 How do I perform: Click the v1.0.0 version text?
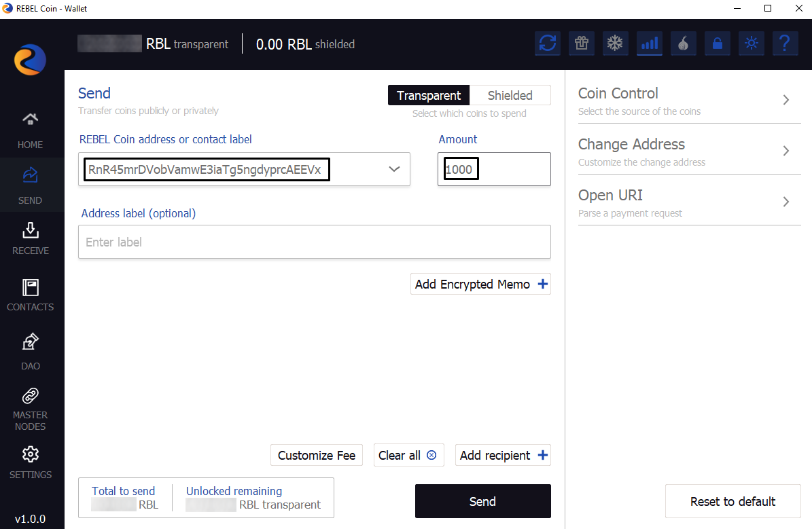[x=30, y=519]
